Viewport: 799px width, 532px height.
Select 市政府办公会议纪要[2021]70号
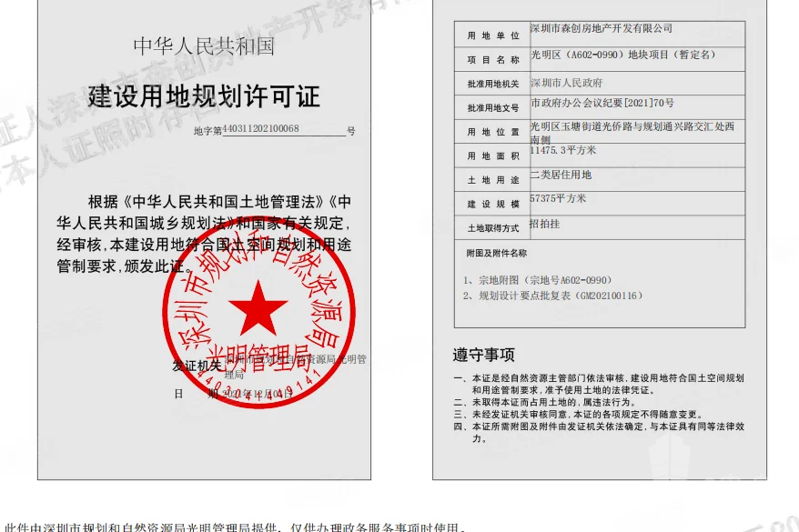pyautogui.click(x=602, y=103)
